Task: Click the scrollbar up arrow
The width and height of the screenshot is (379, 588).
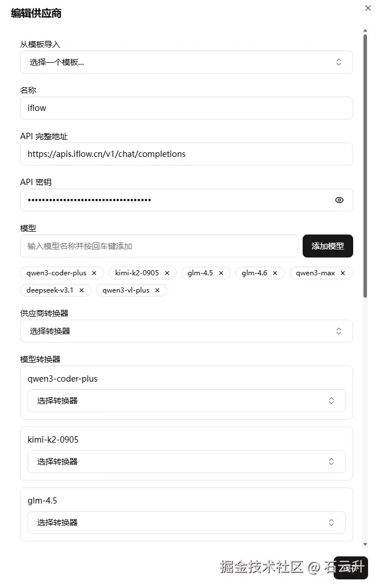Action: [x=365, y=30]
